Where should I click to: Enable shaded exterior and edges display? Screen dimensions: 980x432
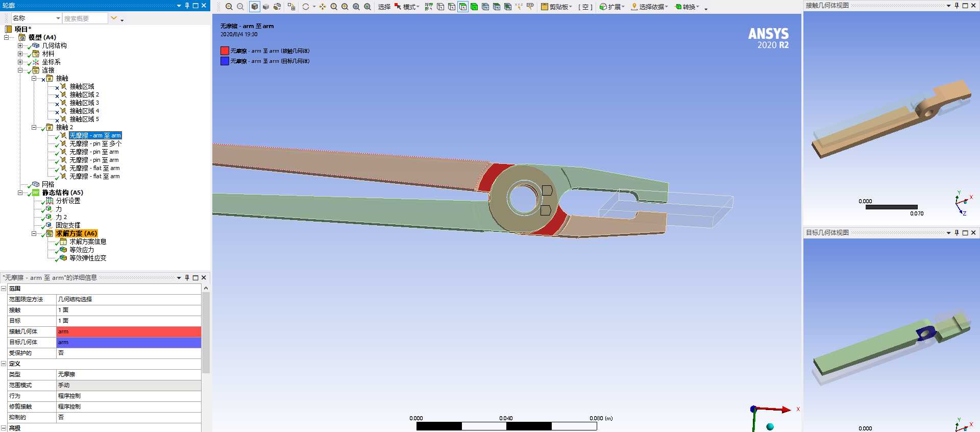(254, 7)
